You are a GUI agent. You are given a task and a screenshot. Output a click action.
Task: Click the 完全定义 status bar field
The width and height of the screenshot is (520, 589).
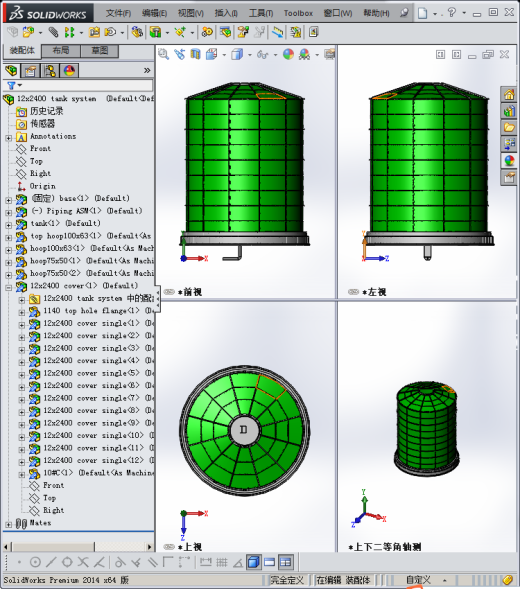pos(287,580)
